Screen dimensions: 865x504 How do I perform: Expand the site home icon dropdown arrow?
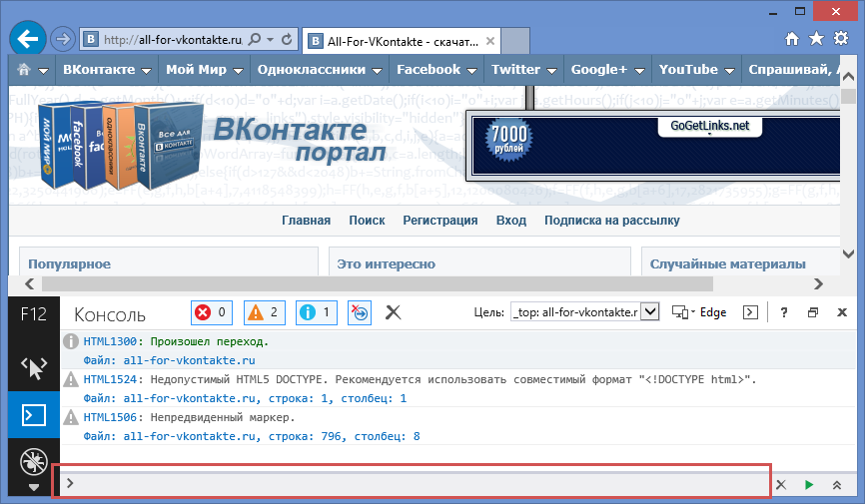(43, 71)
